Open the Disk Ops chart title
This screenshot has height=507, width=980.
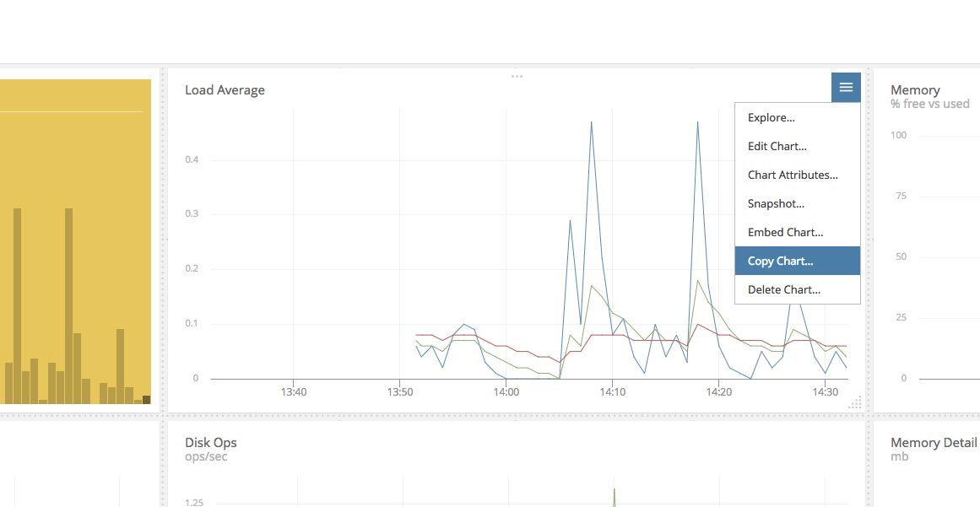[210, 442]
